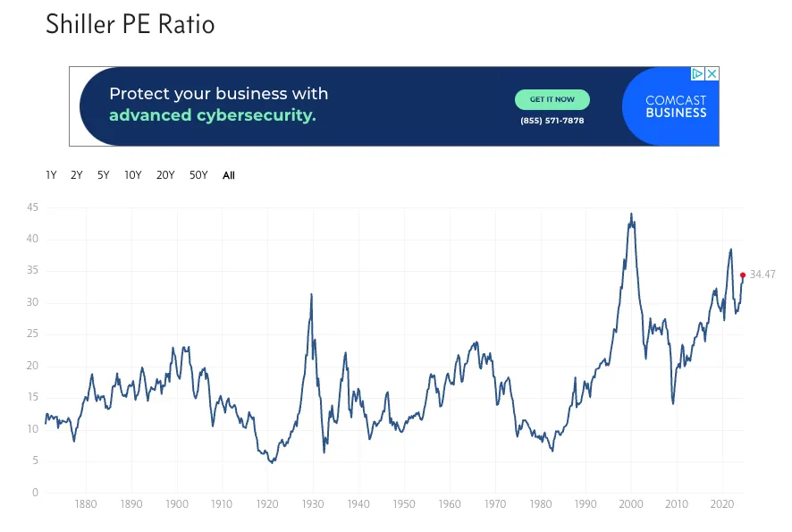Viewport: 792px width, 532px height.
Task: Click the (855) 571-7878 phone number
Action: point(552,121)
